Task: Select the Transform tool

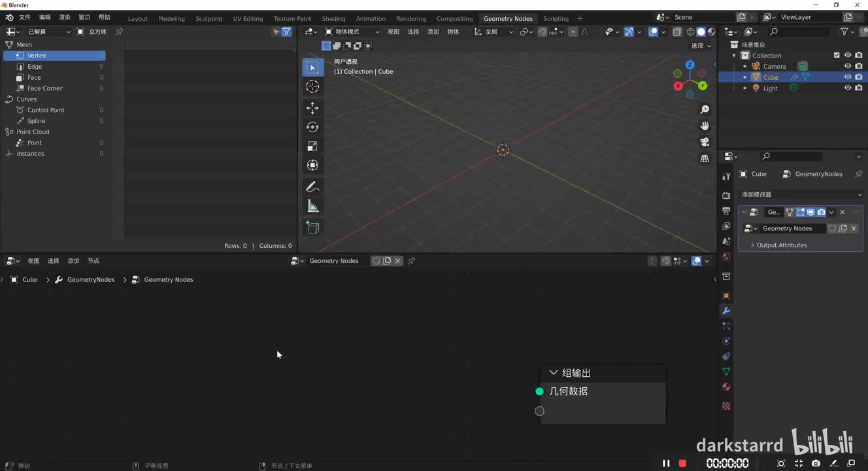Action: [312, 165]
